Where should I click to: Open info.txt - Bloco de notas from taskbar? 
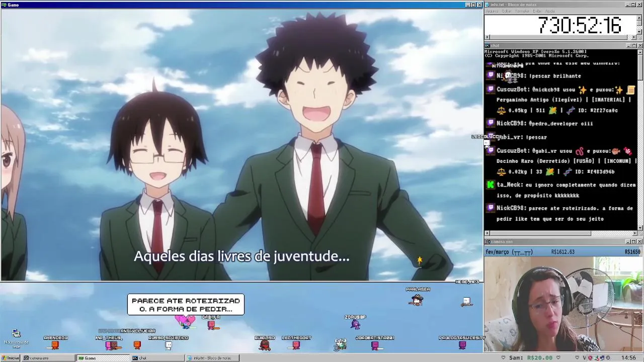point(212,358)
